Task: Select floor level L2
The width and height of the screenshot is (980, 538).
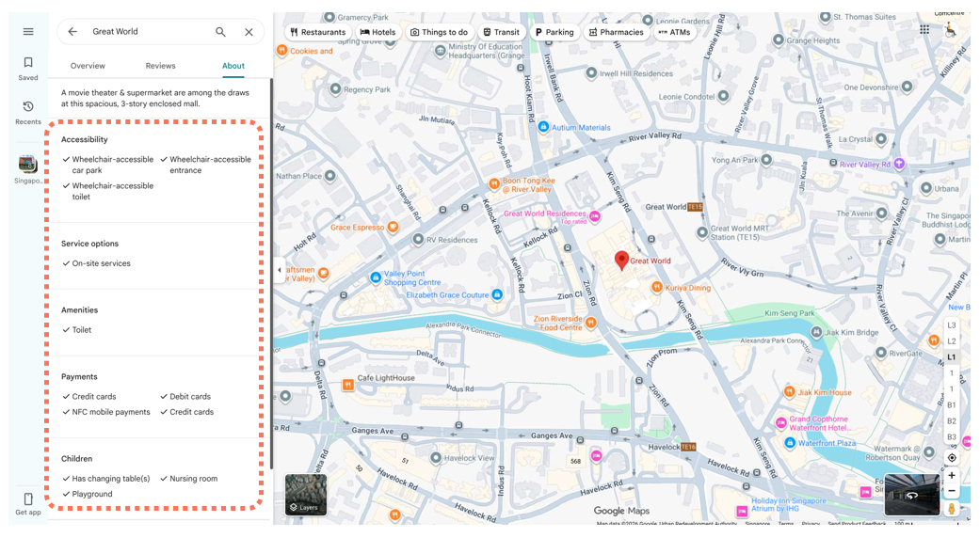Action: coord(951,341)
